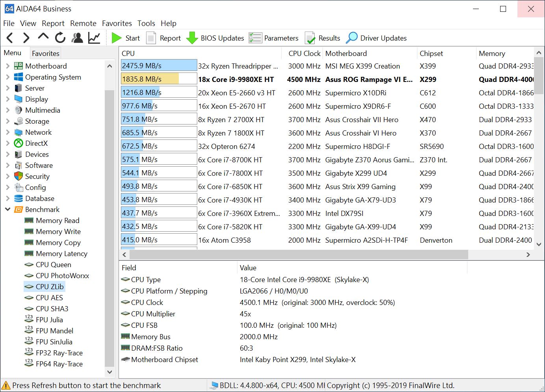Expand the Server tree node
Viewport: 545px width, 392px height.
[7, 88]
